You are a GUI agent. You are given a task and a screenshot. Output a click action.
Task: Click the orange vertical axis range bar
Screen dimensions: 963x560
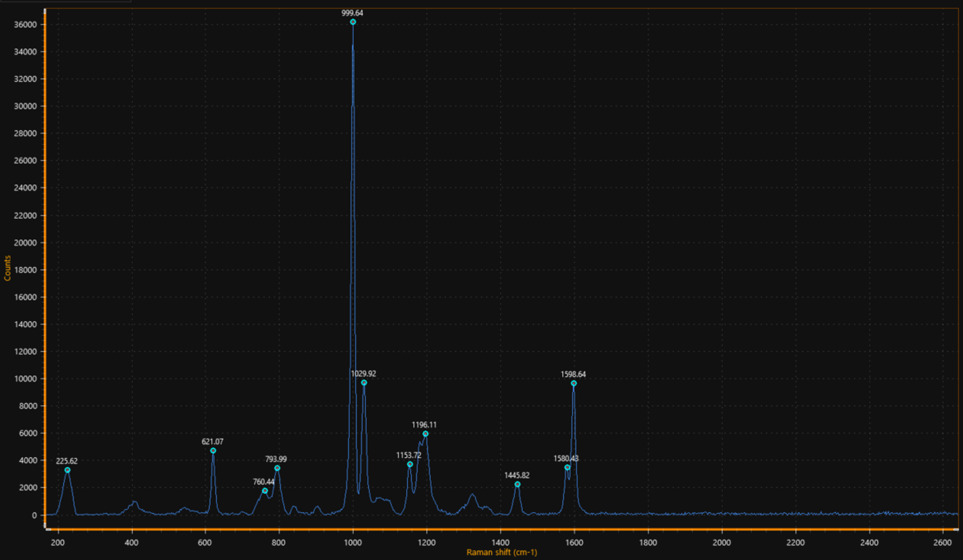[x=45, y=268]
